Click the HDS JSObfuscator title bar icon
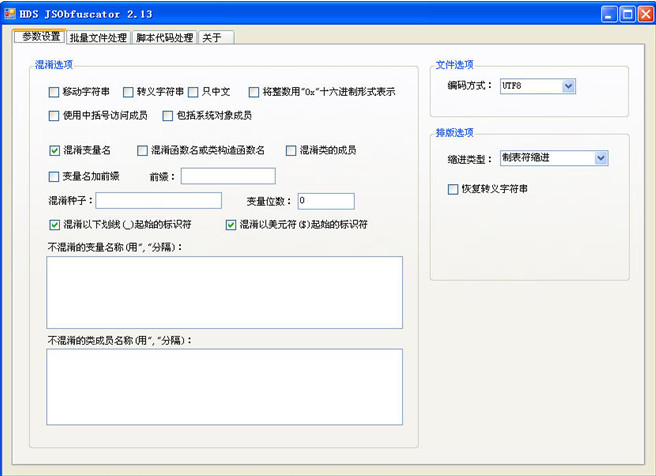The image size is (656, 476). click(10, 14)
